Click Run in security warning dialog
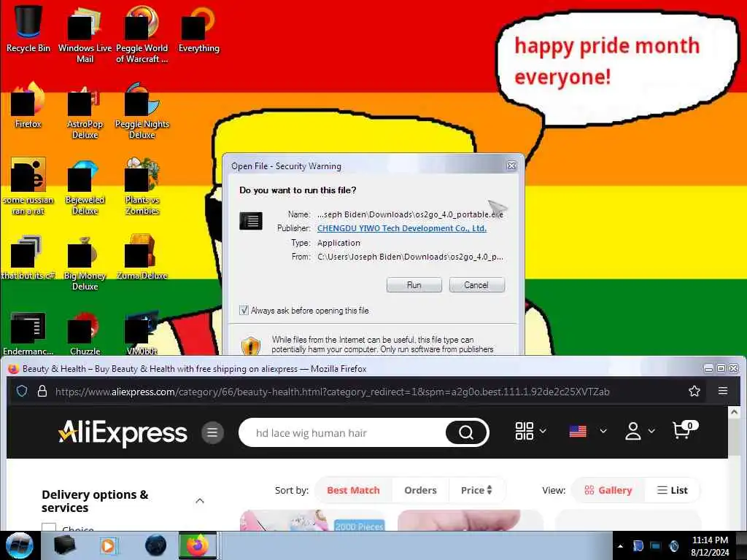 pyautogui.click(x=414, y=285)
